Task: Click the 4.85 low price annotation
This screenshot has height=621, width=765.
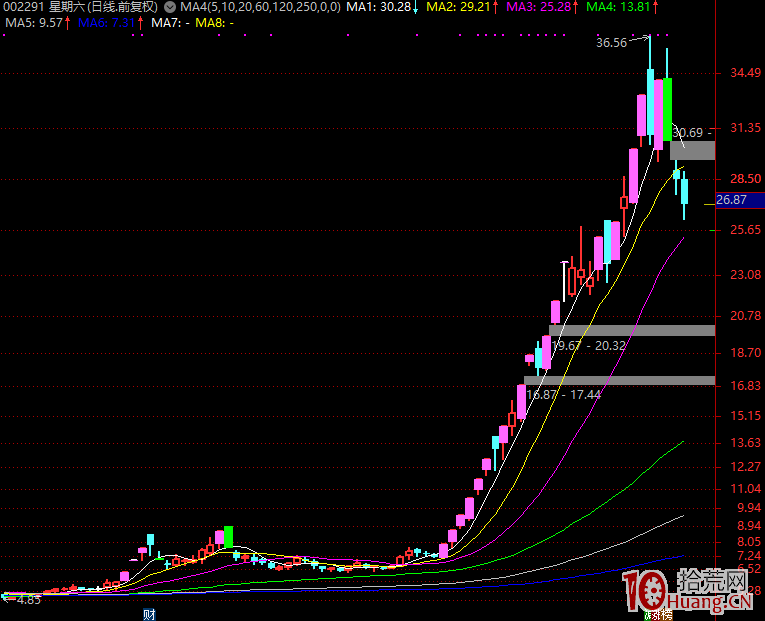Action: [x=28, y=600]
